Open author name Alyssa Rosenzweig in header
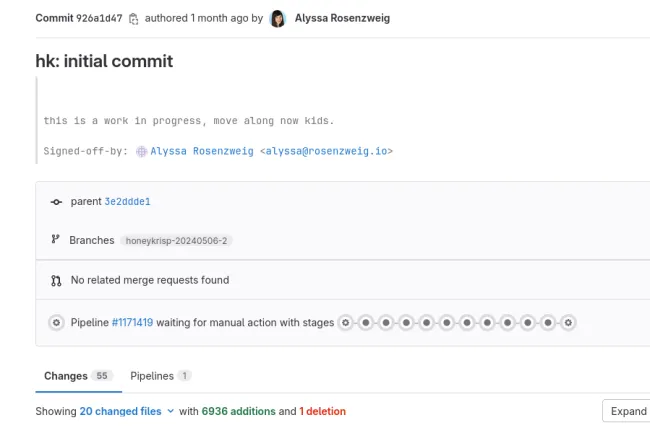Image resolution: width=650 pixels, height=428 pixels. 342,19
